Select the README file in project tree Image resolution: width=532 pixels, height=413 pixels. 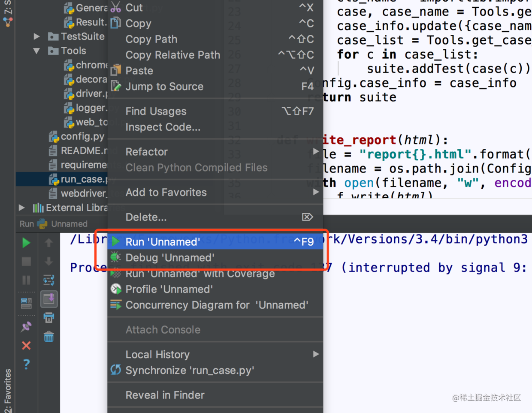pos(84,151)
